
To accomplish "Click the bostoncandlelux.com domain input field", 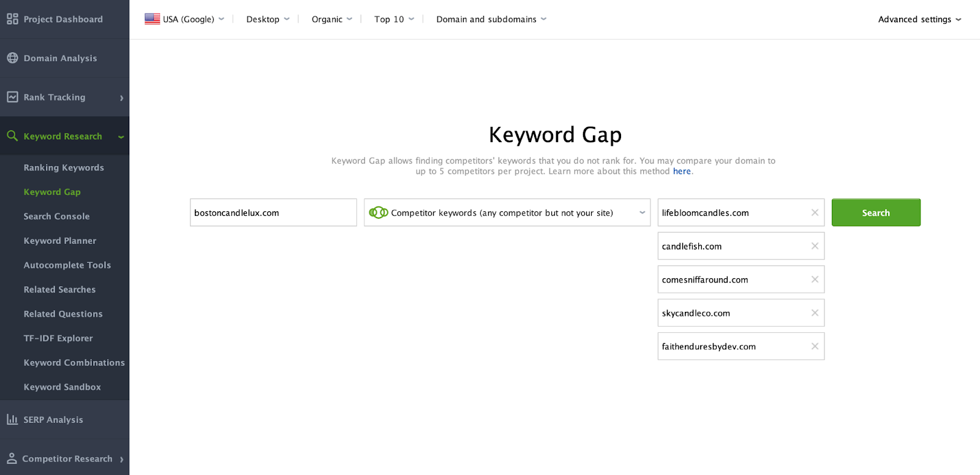I will [x=273, y=213].
